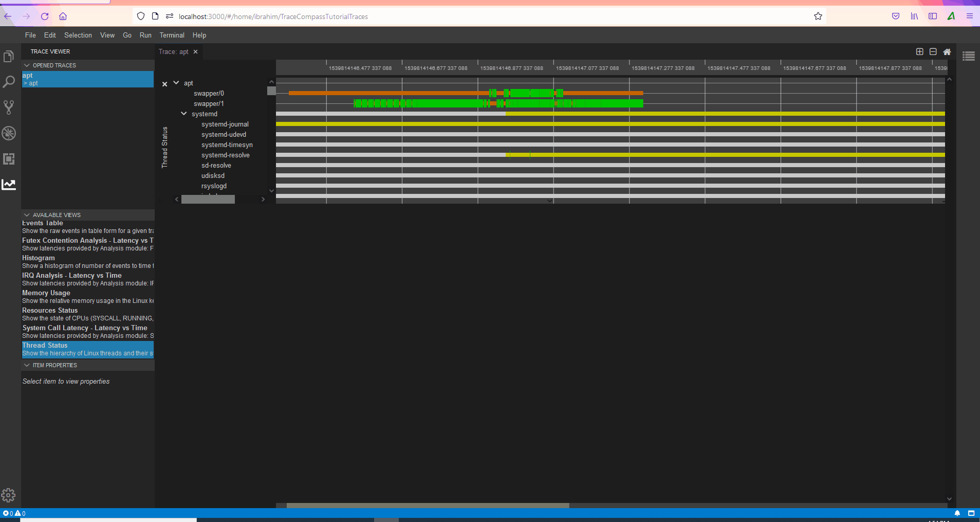
Task: Click the zoom in plus icon
Action: 920,51
